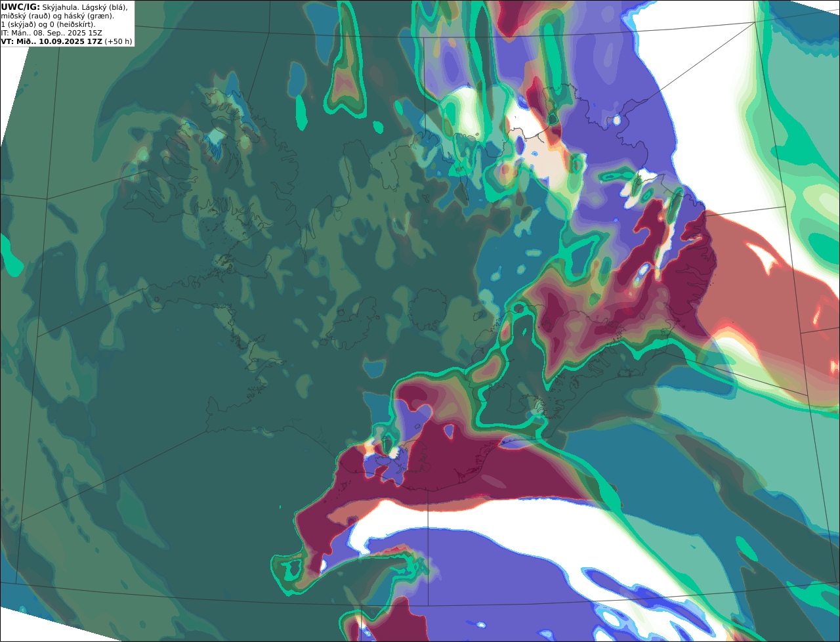The height and width of the screenshot is (642, 840).
Task: Select the "Skýjahula." text in the legend
Action: (x=60, y=8)
